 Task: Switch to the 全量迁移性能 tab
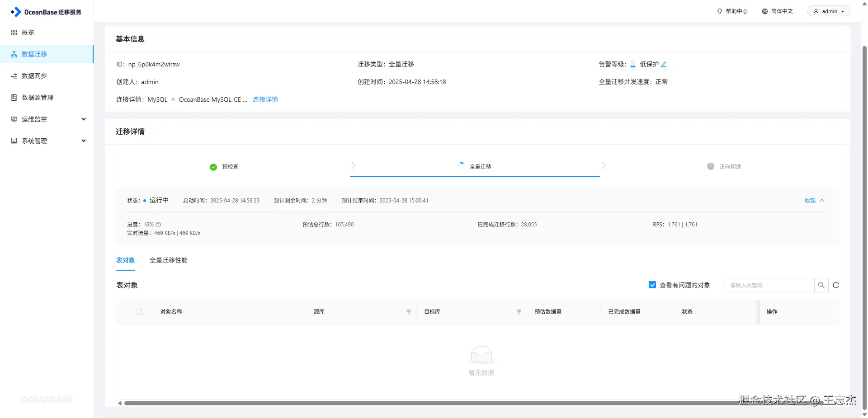169,260
